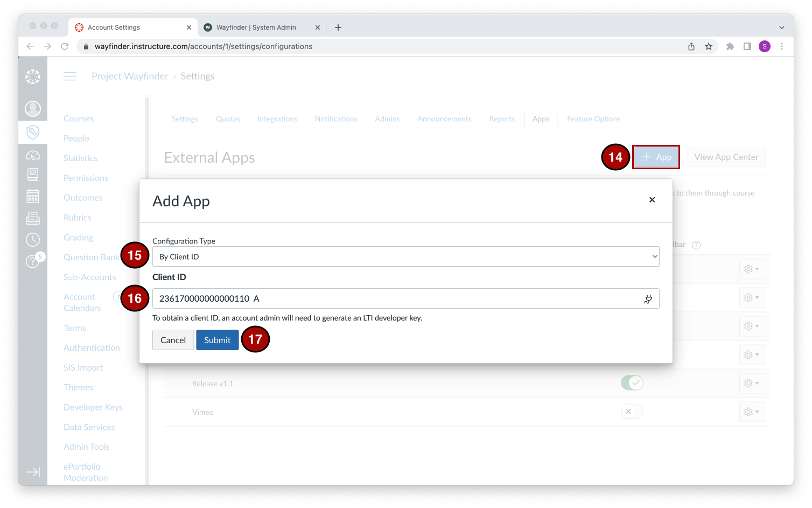Toggle the Release v1.1 app switch

(x=632, y=383)
